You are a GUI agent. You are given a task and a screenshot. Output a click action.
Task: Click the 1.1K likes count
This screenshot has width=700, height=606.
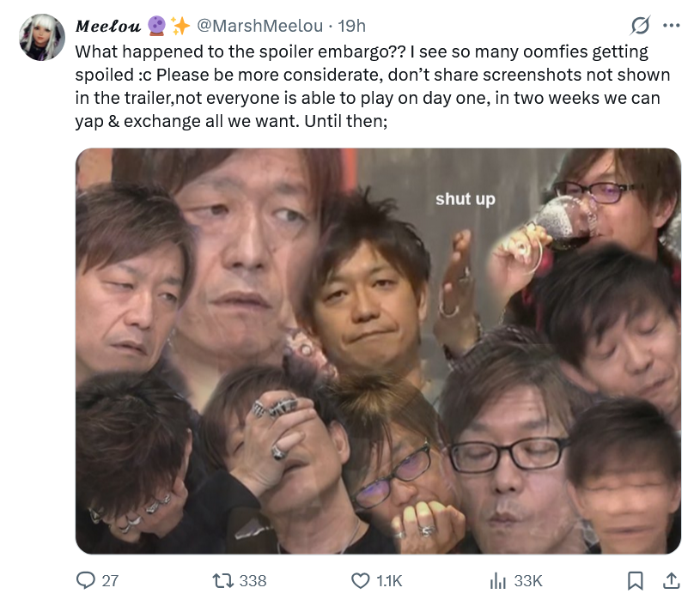click(x=389, y=580)
